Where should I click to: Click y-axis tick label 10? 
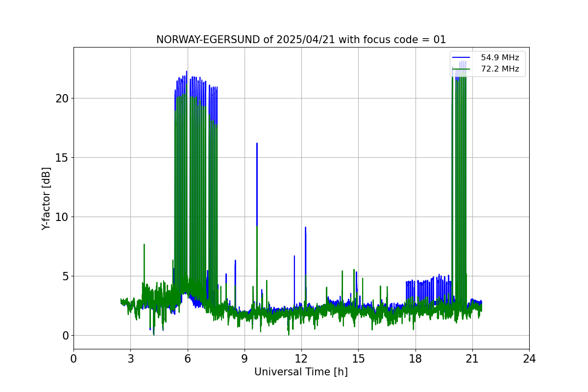[x=63, y=217]
